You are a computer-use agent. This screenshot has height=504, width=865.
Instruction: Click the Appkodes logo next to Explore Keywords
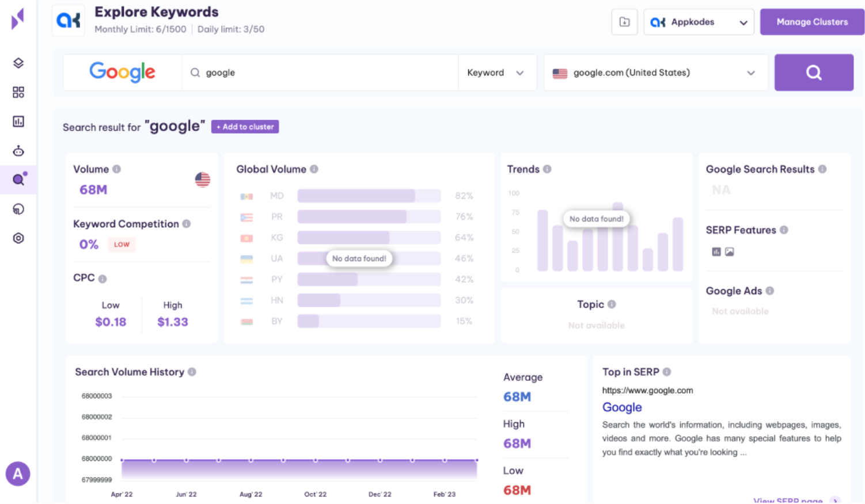click(x=69, y=21)
